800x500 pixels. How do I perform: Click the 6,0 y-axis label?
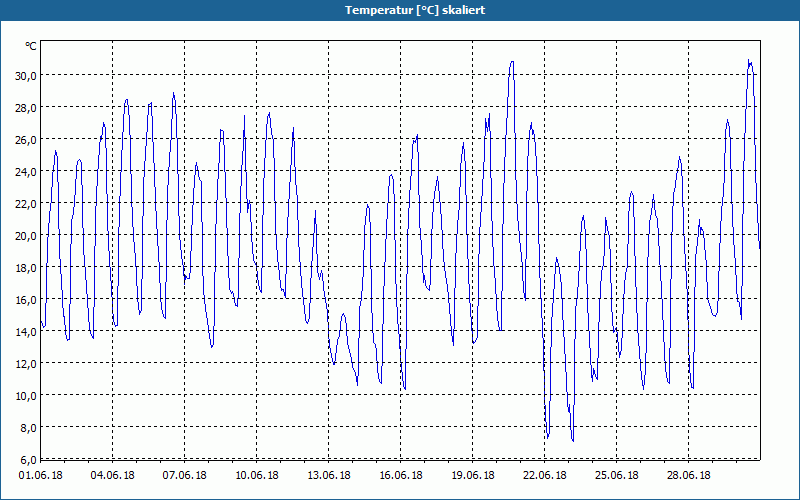[29, 459]
